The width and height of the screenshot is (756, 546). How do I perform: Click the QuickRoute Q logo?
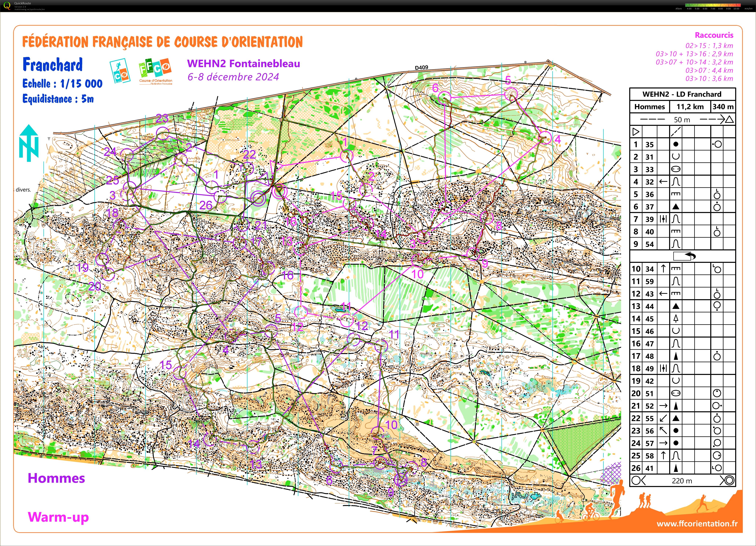7,6
